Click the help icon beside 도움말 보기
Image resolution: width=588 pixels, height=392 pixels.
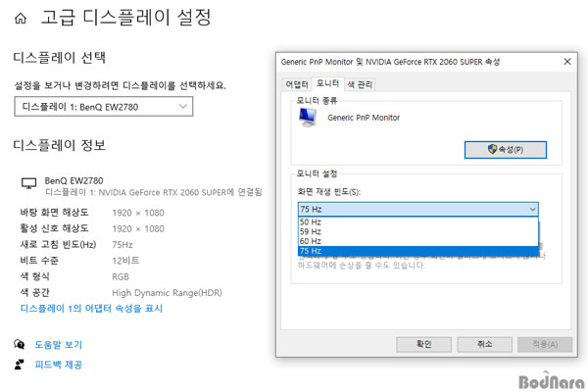[x=20, y=344]
